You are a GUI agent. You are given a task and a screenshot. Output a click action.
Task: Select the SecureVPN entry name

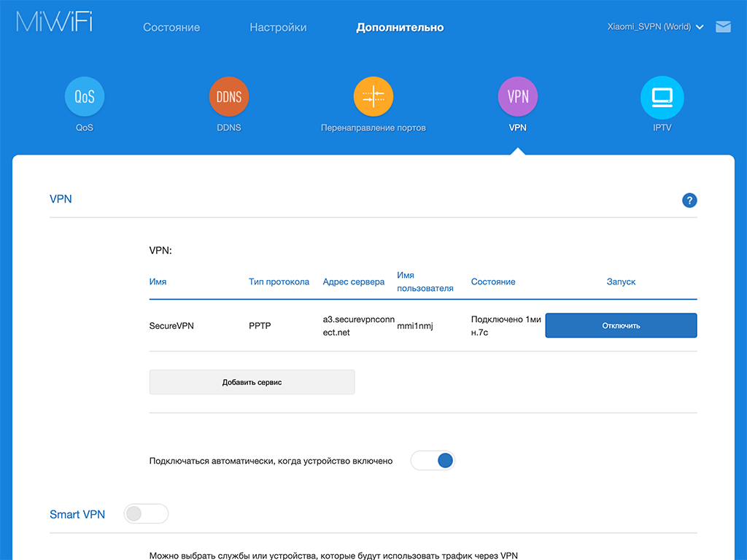pyautogui.click(x=171, y=326)
